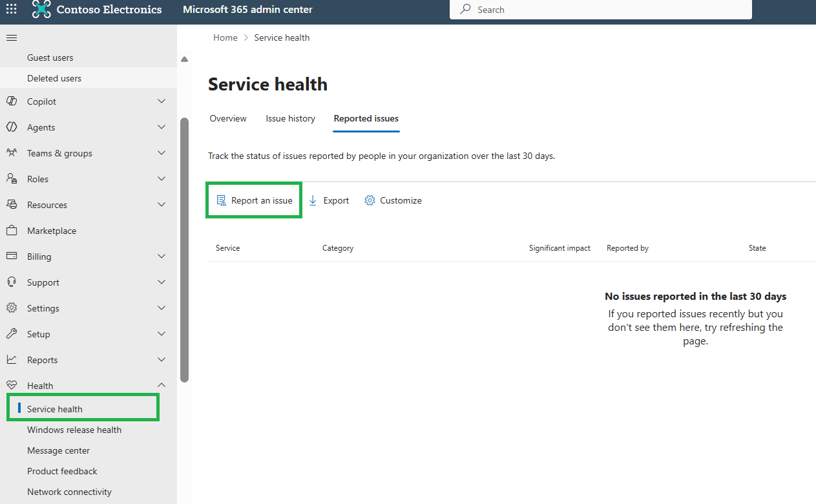Image resolution: width=816 pixels, height=504 pixels.
Task: Open Deleted users in the sidebar
Action: pyautogui.click(x=54, y=78)
